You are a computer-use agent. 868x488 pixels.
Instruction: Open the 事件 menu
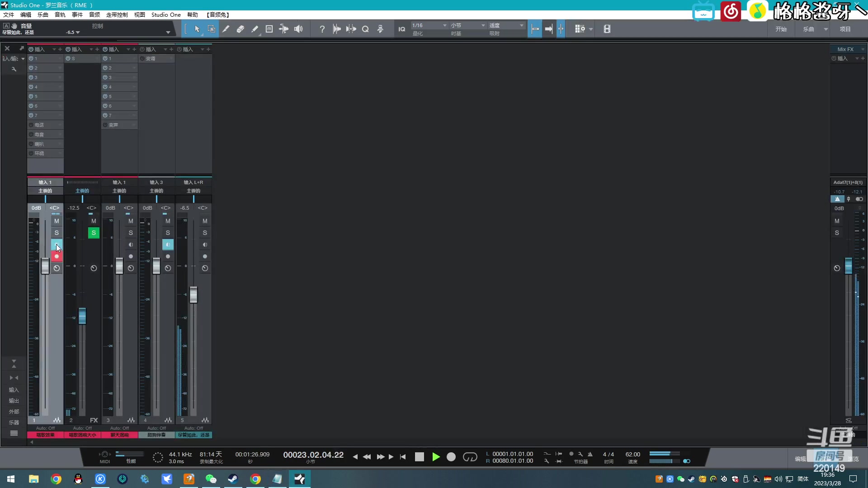[x=77, y=14]
